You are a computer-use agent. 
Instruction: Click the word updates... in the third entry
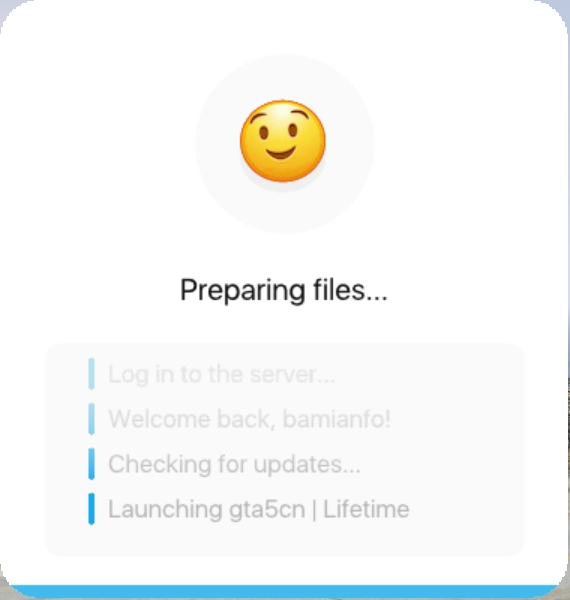point(307,465)
